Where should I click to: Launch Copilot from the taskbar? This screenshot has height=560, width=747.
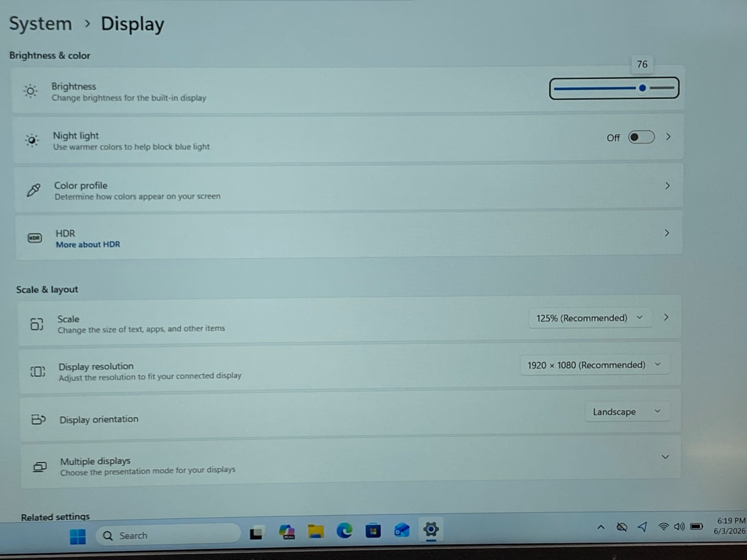(x=287, y=532)
